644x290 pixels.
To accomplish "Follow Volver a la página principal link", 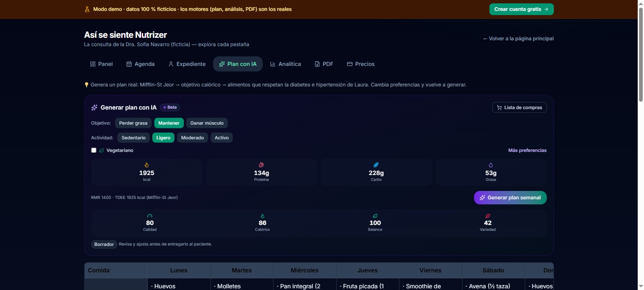I will click(518, 39).
